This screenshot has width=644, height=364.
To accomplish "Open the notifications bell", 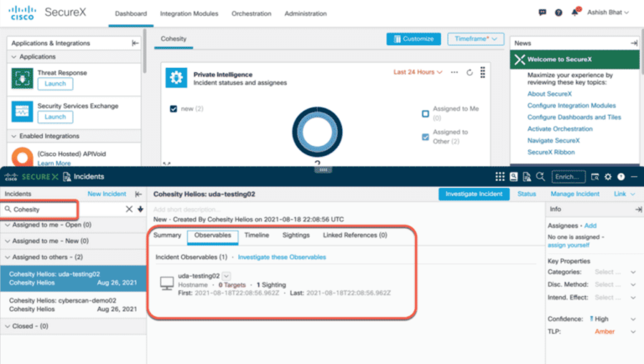I will point(575,13).
